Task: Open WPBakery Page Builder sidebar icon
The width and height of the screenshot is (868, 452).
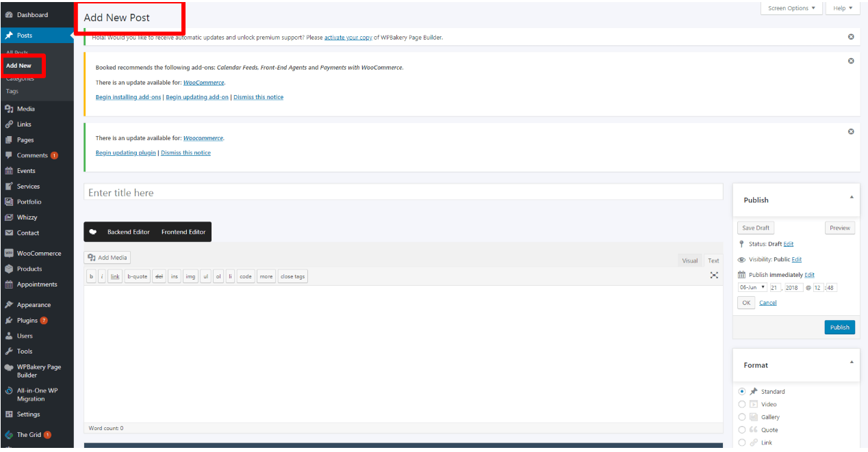Action: [x=9, y=367]
